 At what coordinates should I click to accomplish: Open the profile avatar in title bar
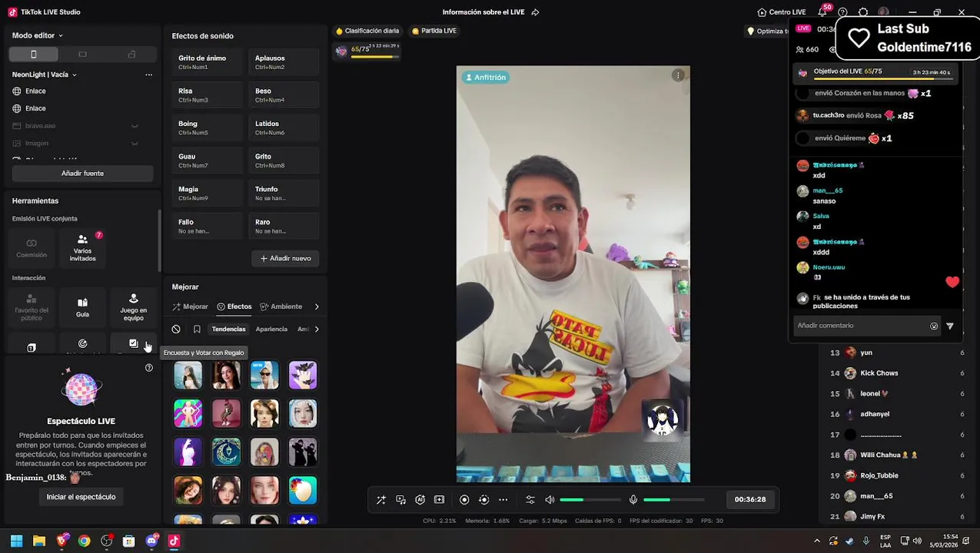coord(884,12)
